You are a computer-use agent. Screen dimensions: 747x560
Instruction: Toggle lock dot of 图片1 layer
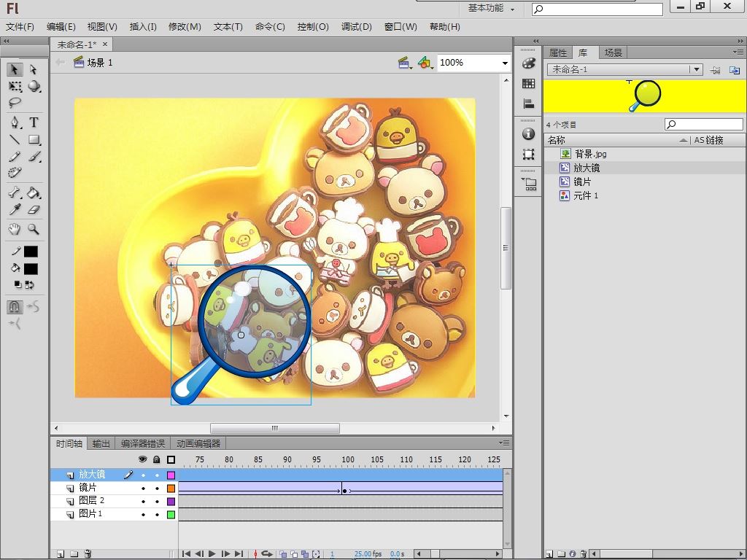click(157, 515)
